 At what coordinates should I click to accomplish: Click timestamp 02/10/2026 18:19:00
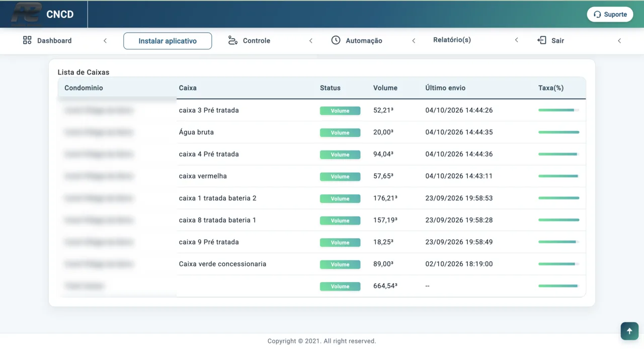459,264
